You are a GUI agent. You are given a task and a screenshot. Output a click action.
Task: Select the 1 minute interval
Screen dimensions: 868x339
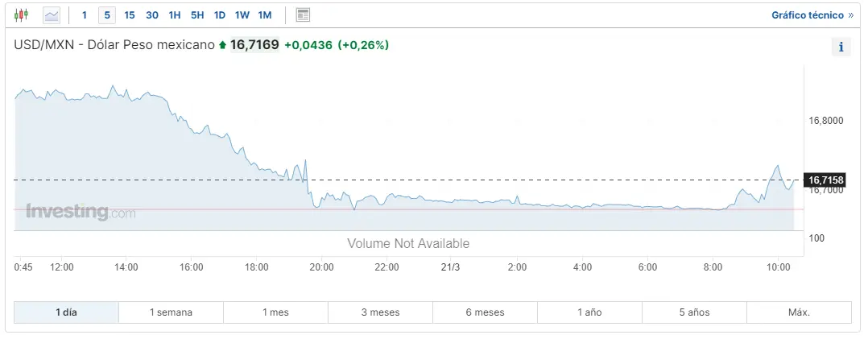click(x=84, y=15)
